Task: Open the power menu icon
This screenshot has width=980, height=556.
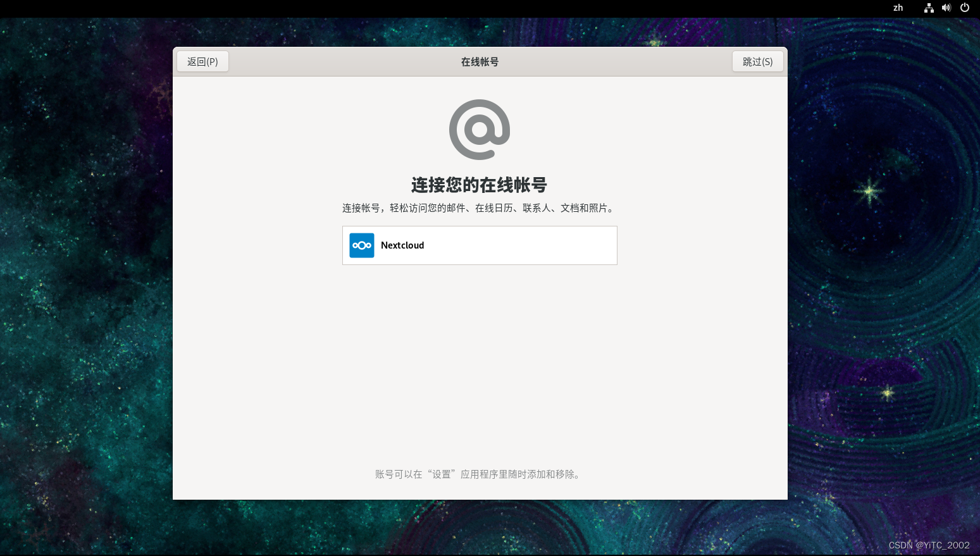Action: pos(965,8)
